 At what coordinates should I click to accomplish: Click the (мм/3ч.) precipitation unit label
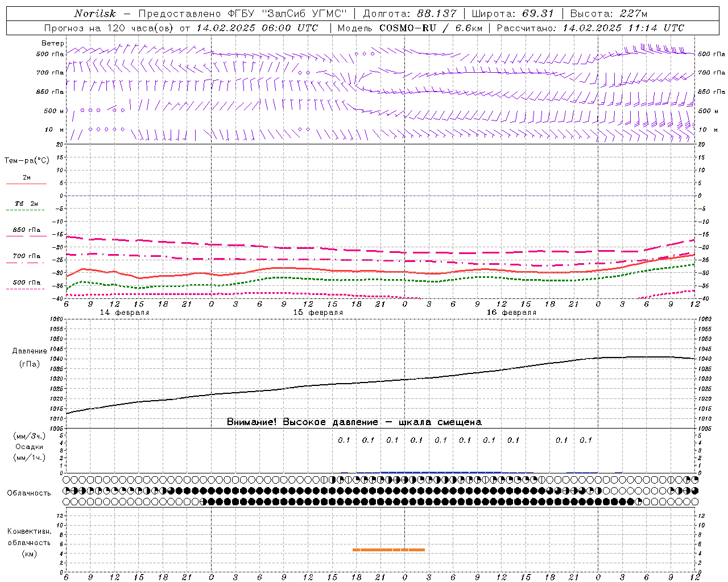(x=30, y=436)
